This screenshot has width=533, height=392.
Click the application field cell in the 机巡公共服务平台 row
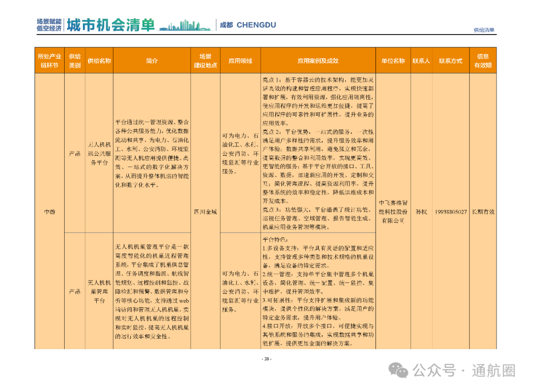tap(240, 153)
